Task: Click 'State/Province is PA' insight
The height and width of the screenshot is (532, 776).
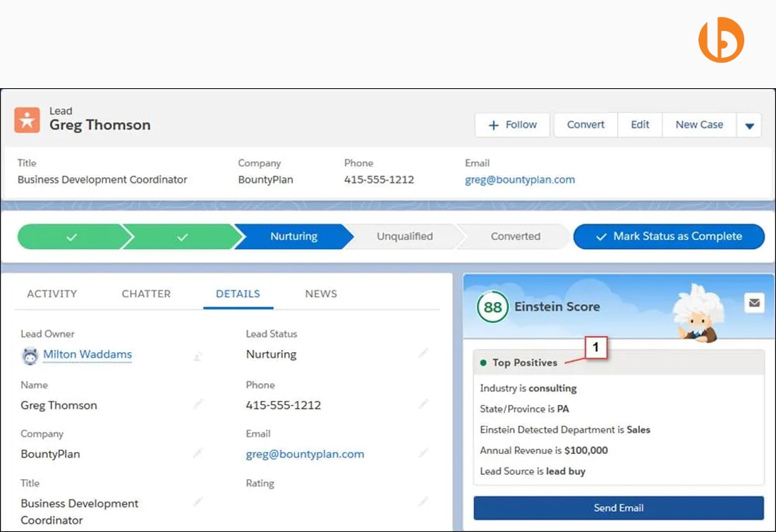Action: point(524,409)
